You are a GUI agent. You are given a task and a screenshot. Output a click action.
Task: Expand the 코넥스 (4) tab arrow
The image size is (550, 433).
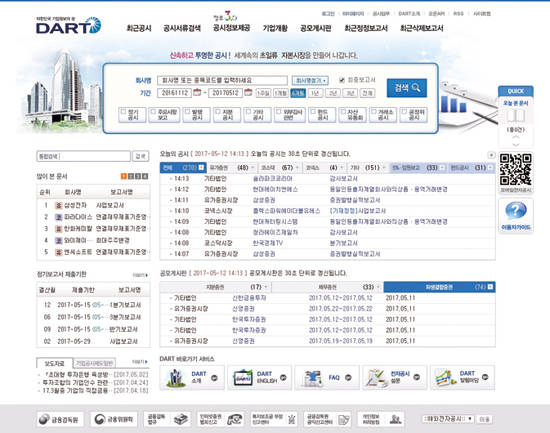tap(341, 168)
